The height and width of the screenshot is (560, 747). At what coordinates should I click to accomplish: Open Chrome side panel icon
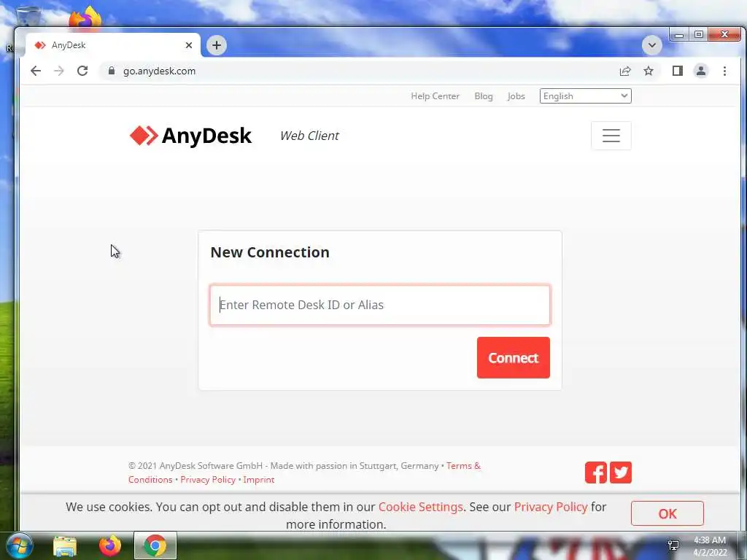[678, 71]
